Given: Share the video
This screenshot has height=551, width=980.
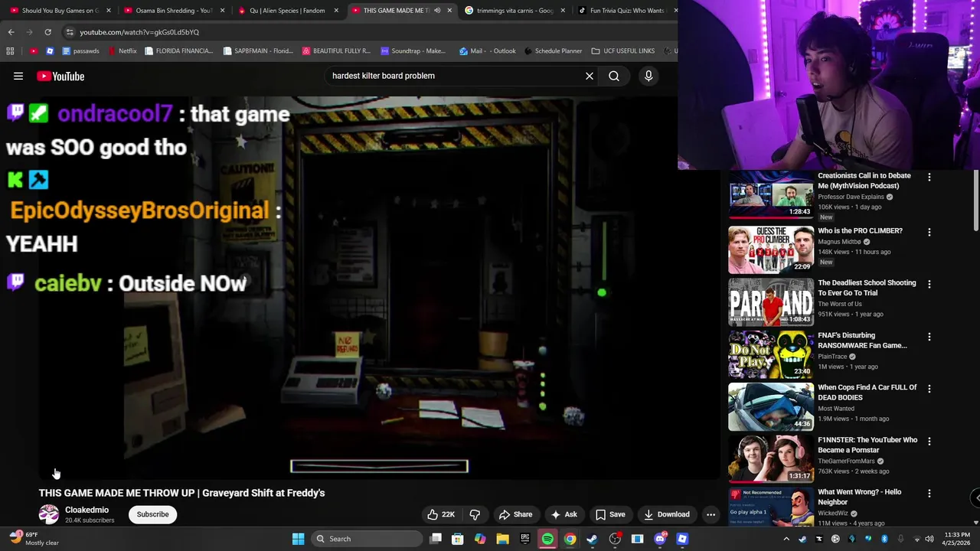Looking at the screenshot, I should (515, 514).
